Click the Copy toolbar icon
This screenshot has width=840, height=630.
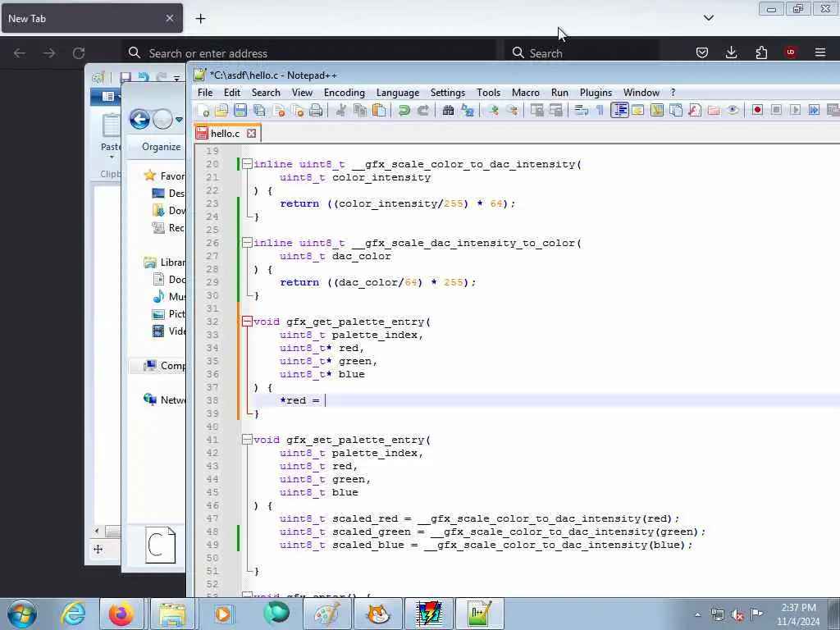[x=360, y=111]
